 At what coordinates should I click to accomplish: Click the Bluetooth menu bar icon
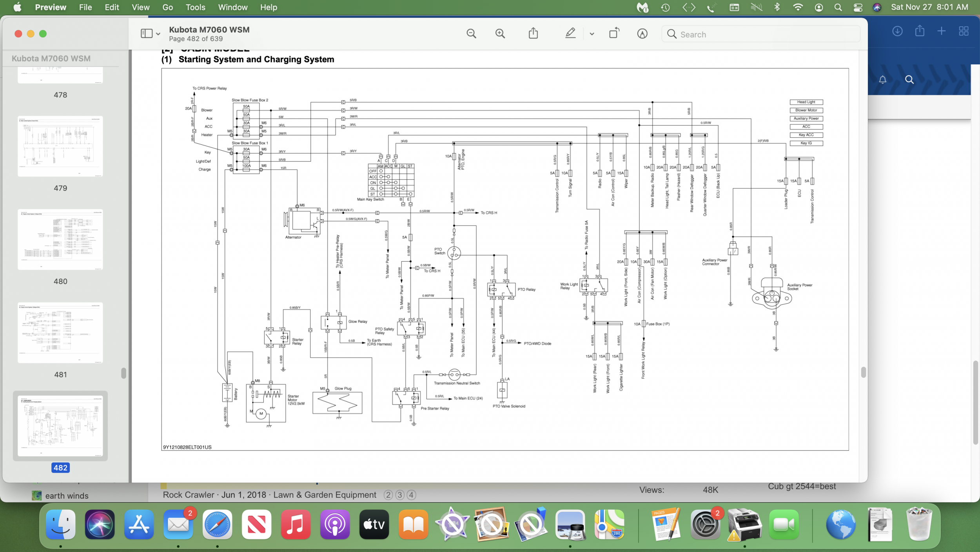[777, 7]
